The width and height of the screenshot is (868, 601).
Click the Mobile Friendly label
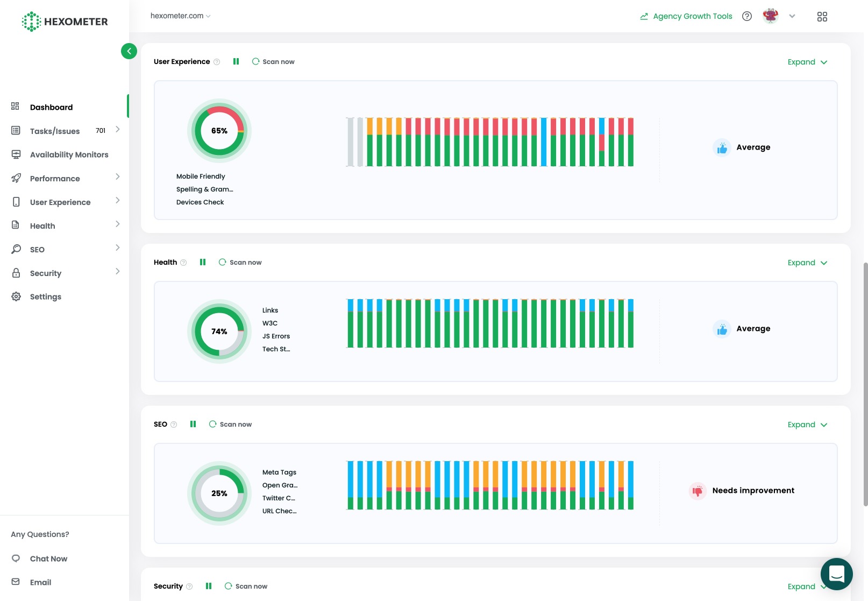(201, 176)
